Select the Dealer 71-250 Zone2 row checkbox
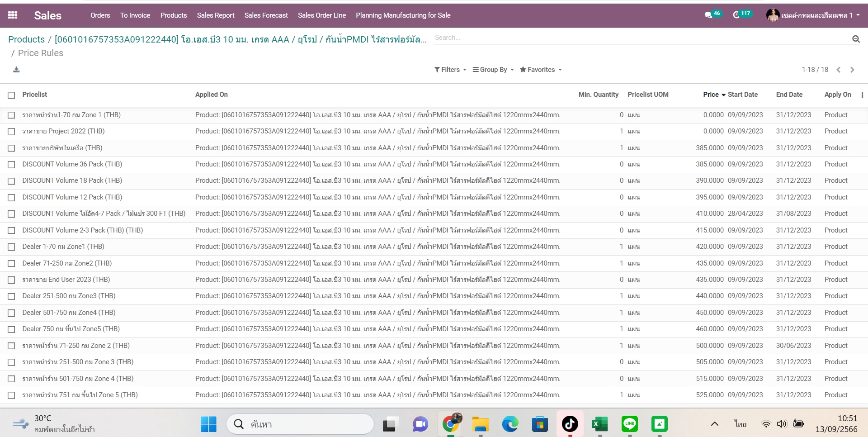This screenshot has width=868, height=437. click(12, 263)
